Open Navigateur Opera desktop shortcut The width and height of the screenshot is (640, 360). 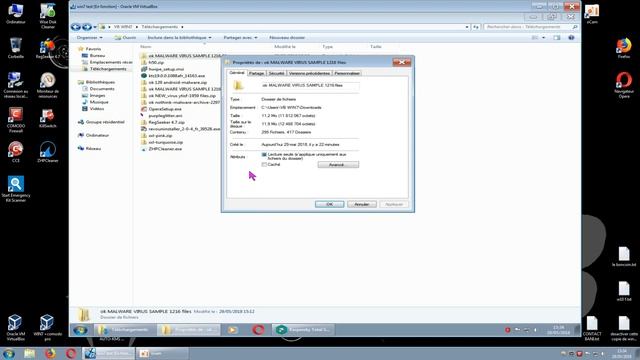pyautogui.click(x=624, y=85)
